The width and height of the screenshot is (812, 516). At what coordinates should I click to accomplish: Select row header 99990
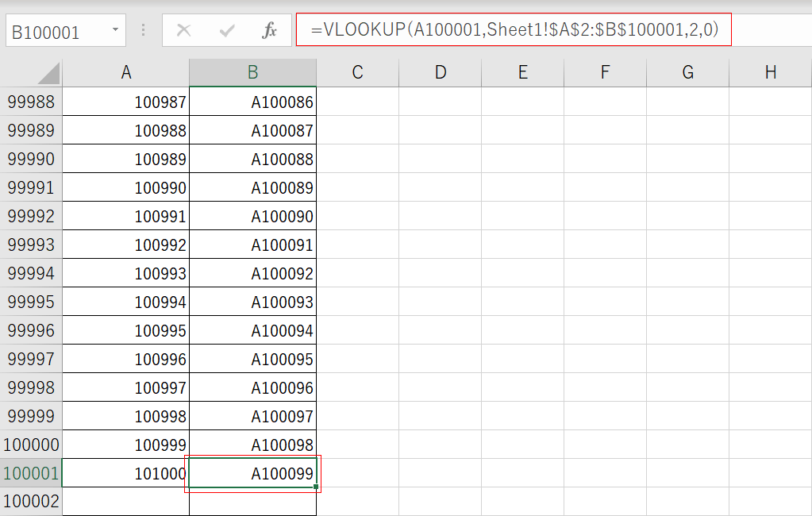click(31, 159)
